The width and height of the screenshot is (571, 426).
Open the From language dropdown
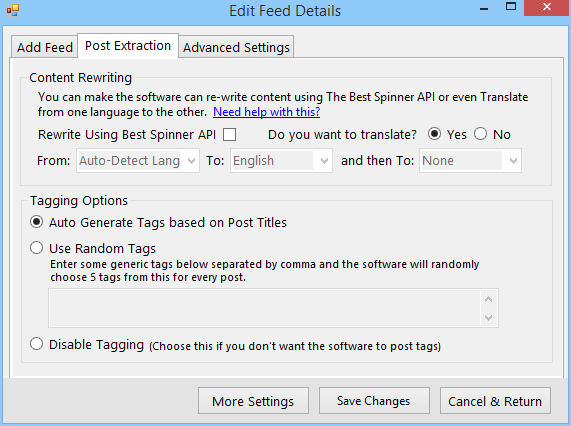138,161
